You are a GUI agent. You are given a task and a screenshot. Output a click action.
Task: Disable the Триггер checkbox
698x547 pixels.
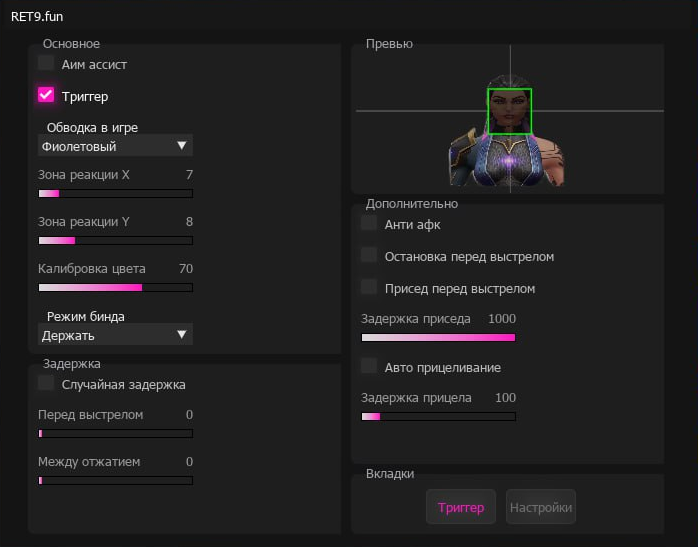[x=46, y=96]
